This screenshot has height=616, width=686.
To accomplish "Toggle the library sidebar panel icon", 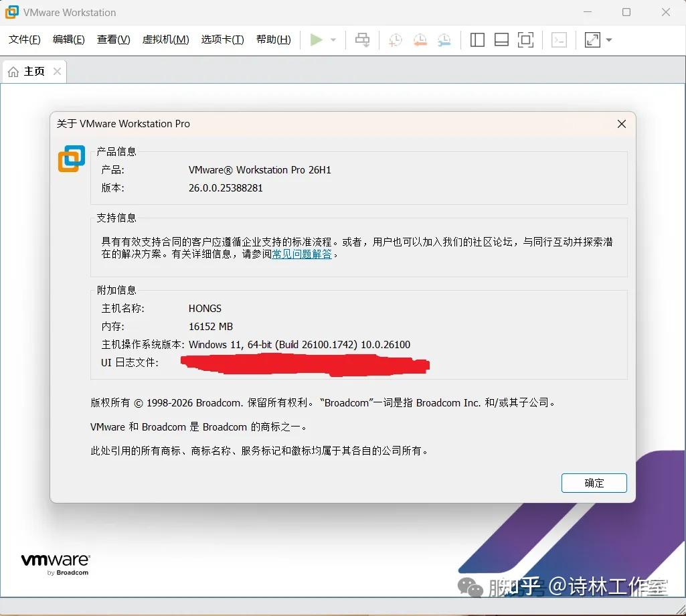I will click(x=477, y=40).
